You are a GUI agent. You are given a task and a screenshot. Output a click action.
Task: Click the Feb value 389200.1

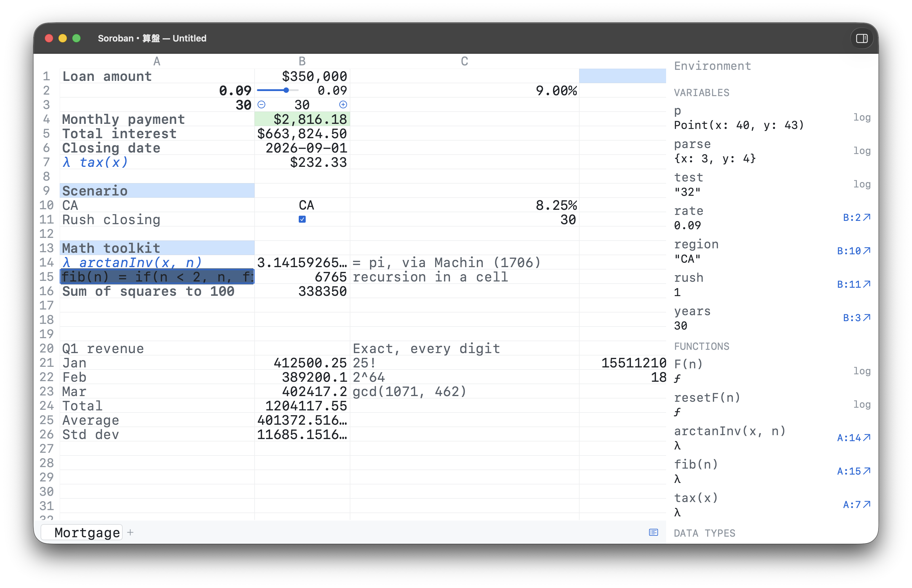pyautogui.click(x=302, y=377)
